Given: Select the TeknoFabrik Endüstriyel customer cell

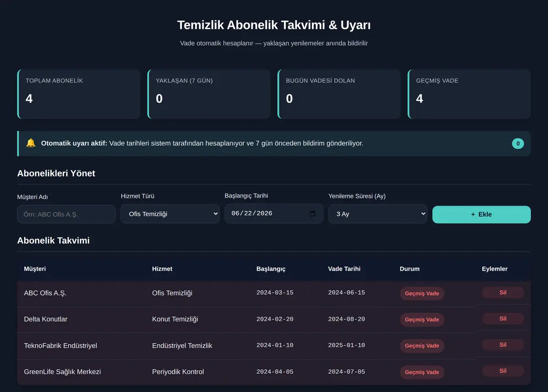Looking at the screenshot, I should (60, 345).
